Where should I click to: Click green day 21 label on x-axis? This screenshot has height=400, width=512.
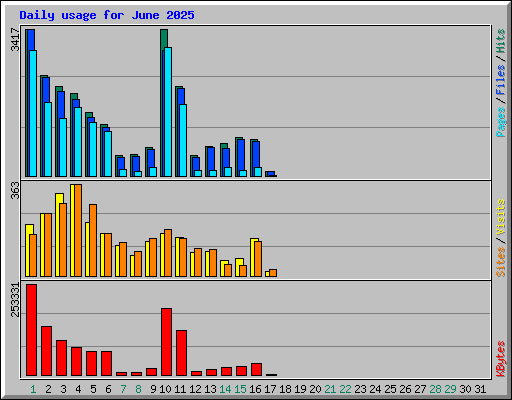tap(330, 389)
